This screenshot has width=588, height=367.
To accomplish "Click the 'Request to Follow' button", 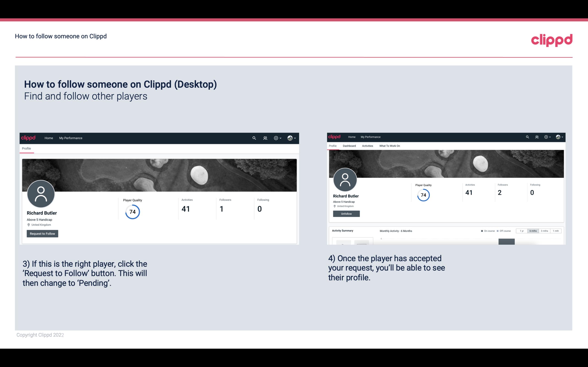I will point(42,234).
